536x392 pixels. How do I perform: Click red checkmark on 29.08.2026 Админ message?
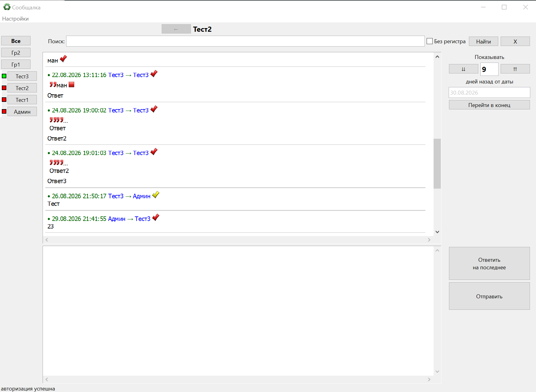(156, 218)
